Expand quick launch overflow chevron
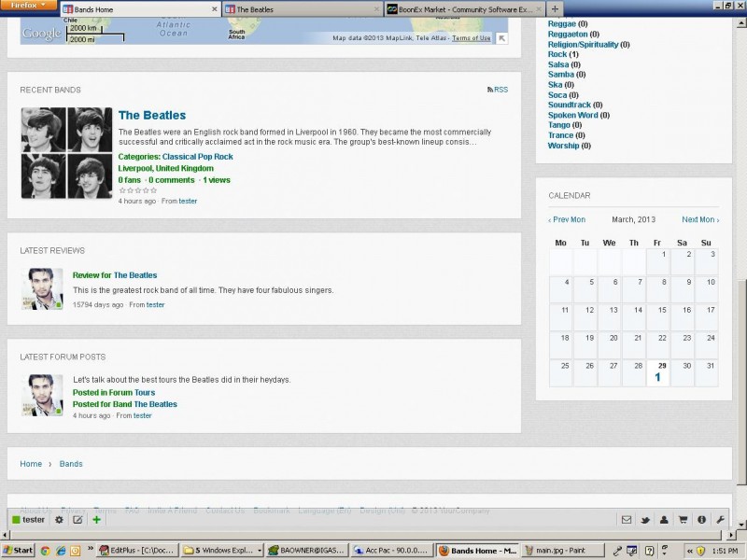The image size is (747, 560). (x=91, y=549)
